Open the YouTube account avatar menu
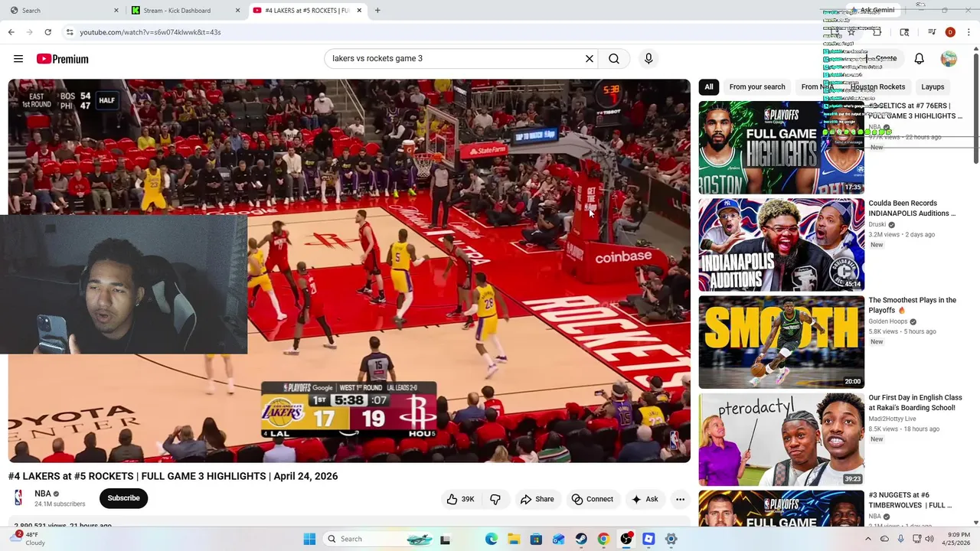Screen dimensions: 980x551 pos(949,59)
